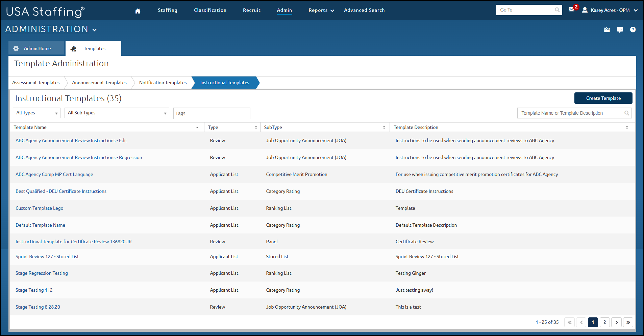Click inside the Tags input field
644x336 pixels.
[212, 113]
